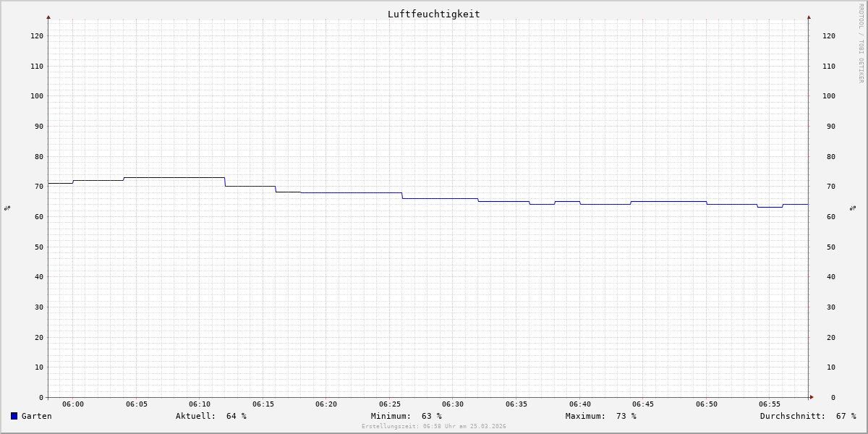Click the 06:45 time axis label
The image size is (868, 434).
pyautogui.click(x=643, y=404)
